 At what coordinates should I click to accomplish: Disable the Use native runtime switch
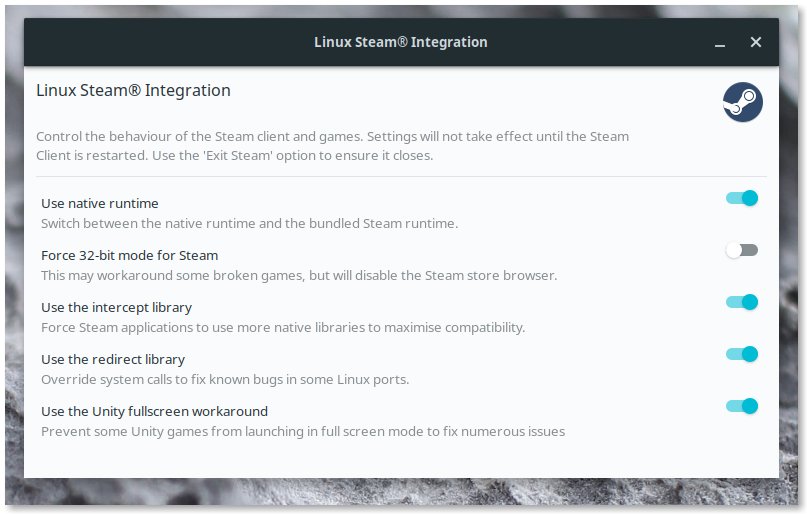point(742,198)
